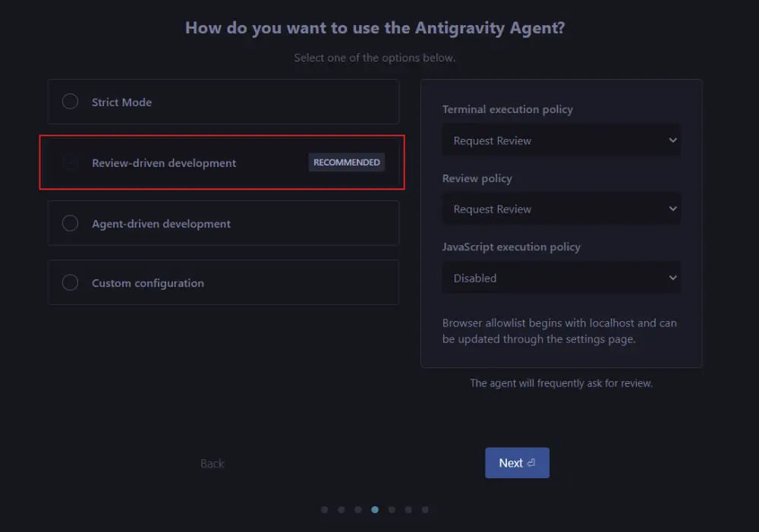
Task: Click the highlighted fourth step dot
Action: click(375, 510)
